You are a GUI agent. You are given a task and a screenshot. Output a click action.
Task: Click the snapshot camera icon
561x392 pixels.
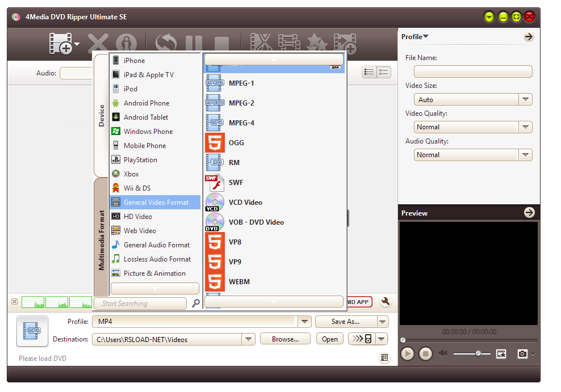[522, 354]
